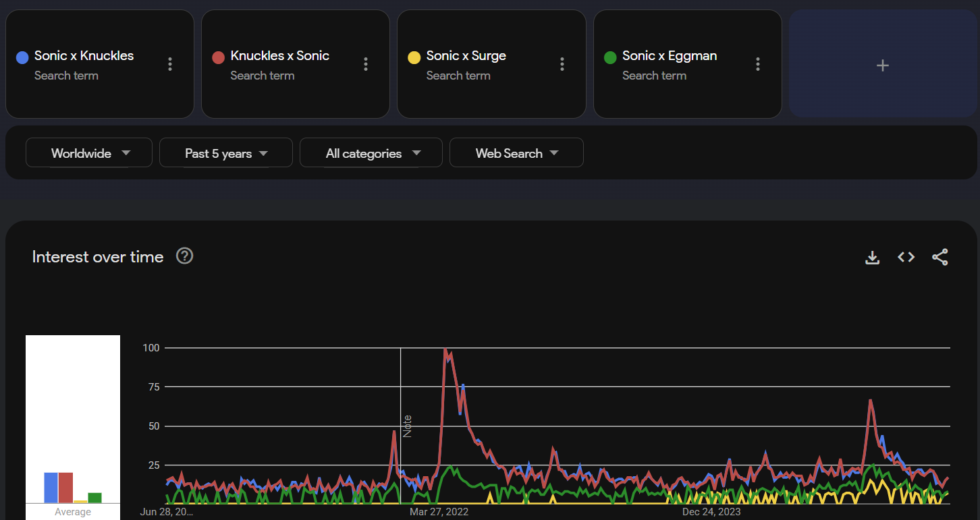980x520 pixels.
Task: Click the 100 value on the y-axis
Action: [x=151, y=348]
